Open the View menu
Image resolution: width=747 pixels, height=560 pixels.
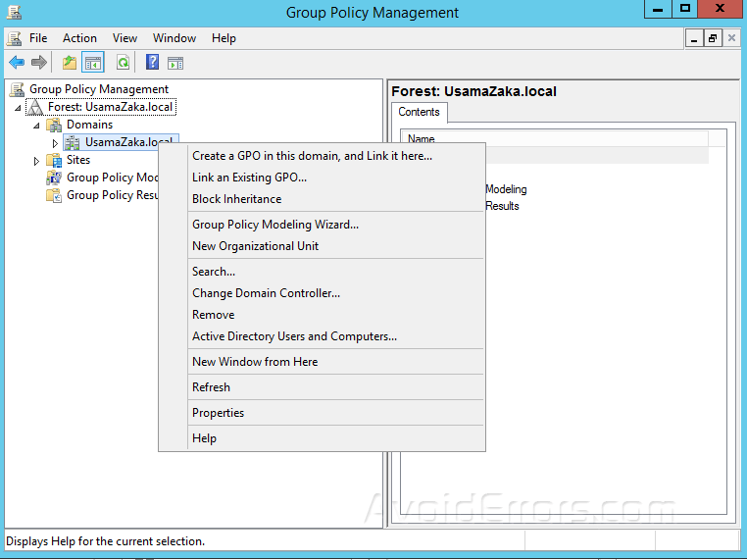pyautogui.click(x=124, y=38)
